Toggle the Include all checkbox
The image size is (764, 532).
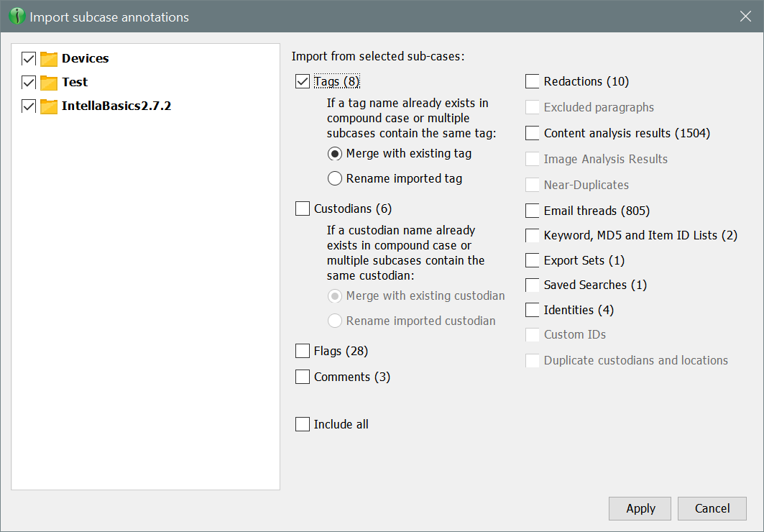point(303,425)
